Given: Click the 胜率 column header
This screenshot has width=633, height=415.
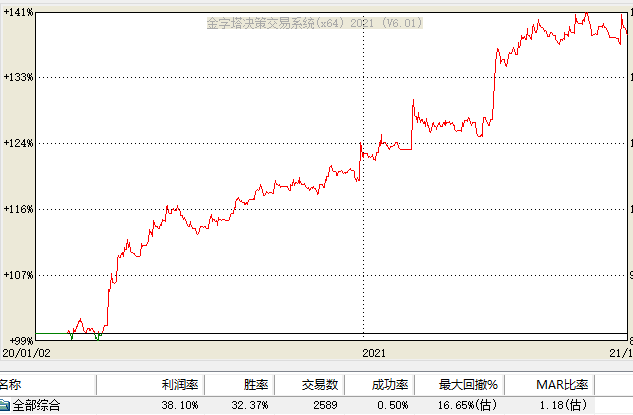Looking at the screenshot, I should coord(240,385).
